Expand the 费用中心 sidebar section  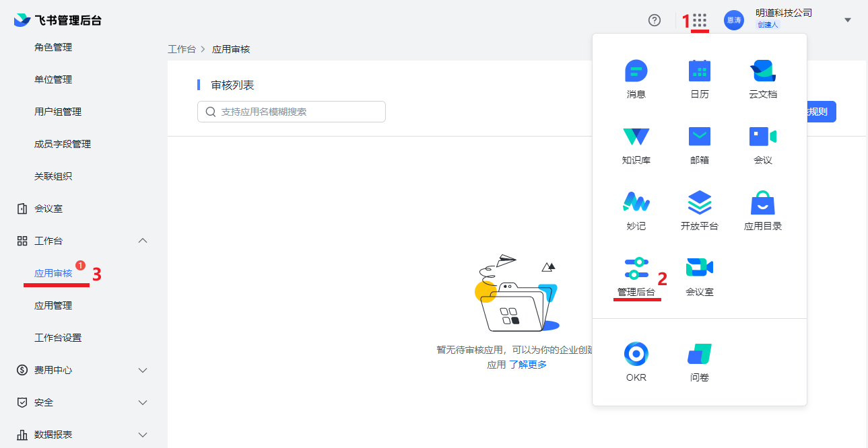[142, 370]
